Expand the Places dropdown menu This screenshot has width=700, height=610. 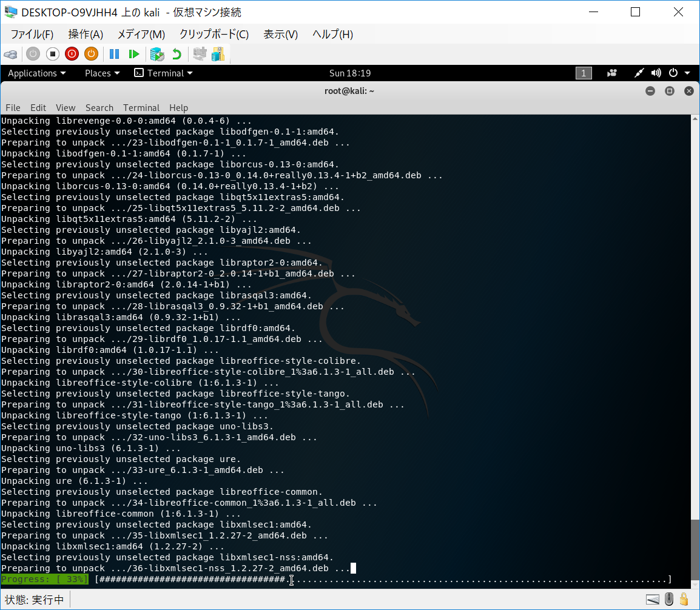tap(102, 73)
